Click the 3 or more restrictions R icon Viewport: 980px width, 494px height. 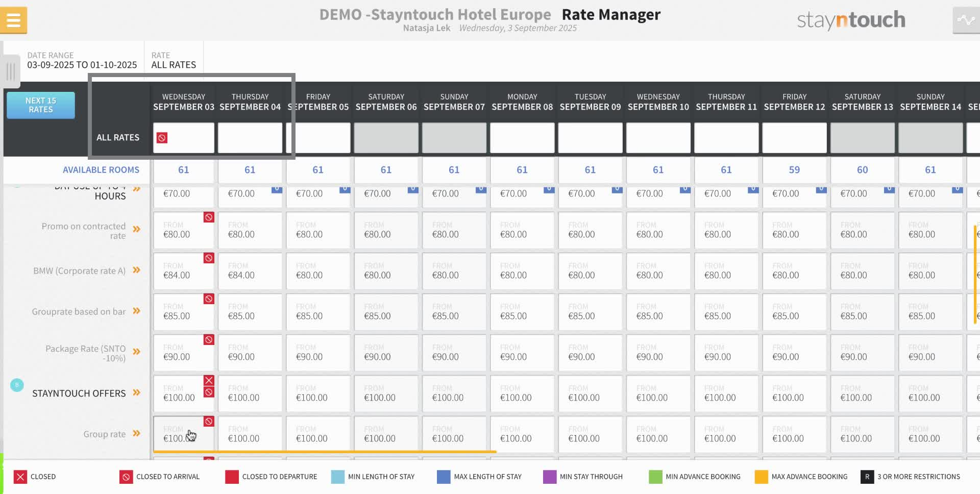(867, 477)
